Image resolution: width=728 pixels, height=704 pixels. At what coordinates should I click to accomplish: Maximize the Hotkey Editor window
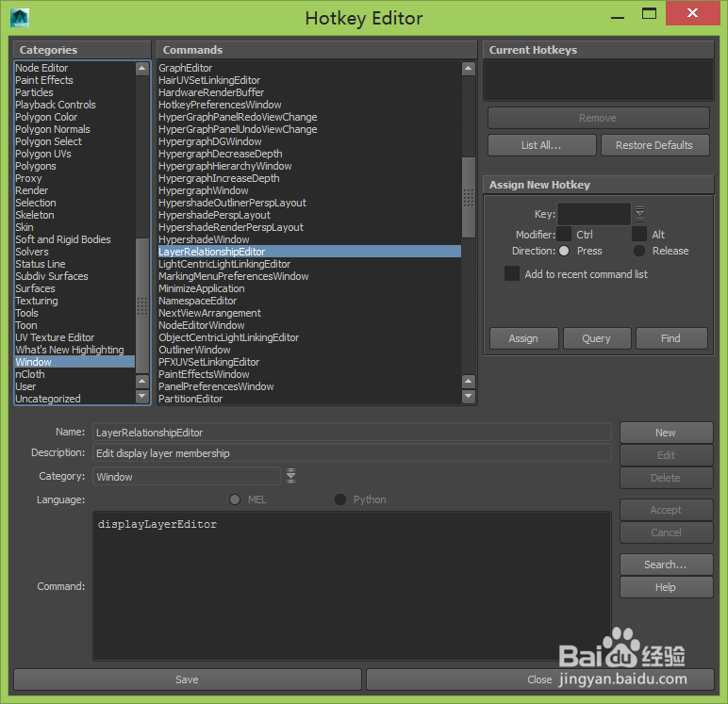[x=649, y=13]
